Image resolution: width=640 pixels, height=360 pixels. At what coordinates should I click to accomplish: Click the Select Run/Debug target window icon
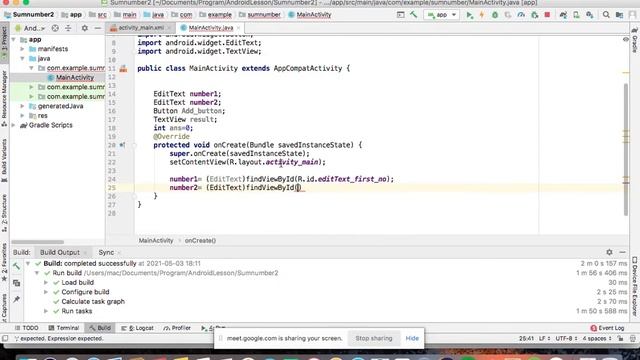tap(400, 15)
